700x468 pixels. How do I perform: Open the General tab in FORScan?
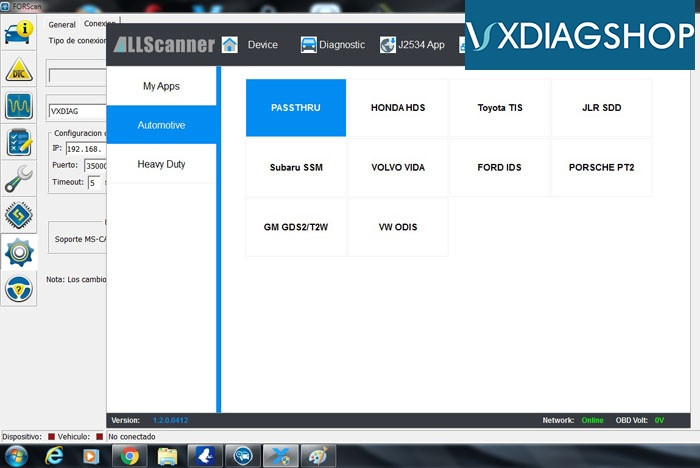click(x=62, y=24)
